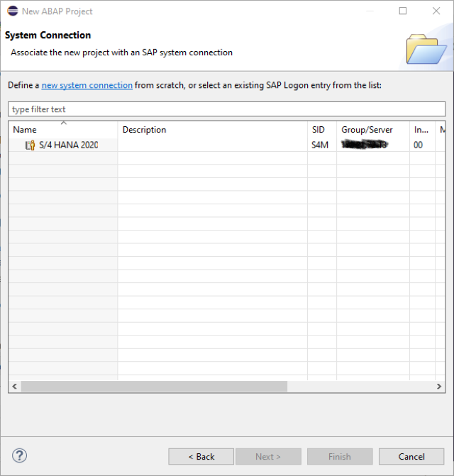Screen dimensions: 454x476
Task: Click the Group/Server column header
Action: (373, 130)
